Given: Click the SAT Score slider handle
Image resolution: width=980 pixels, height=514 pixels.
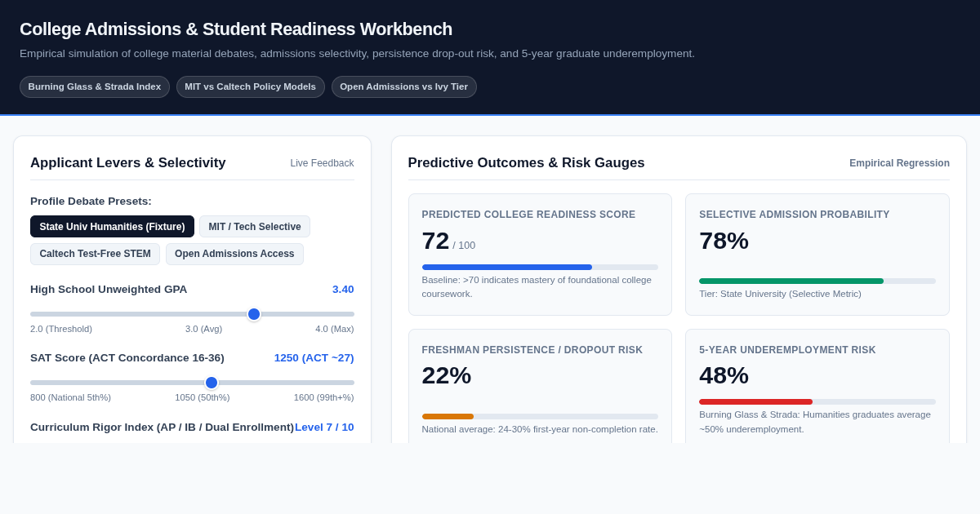Looking at the screenshot, I should pos(212,383).
